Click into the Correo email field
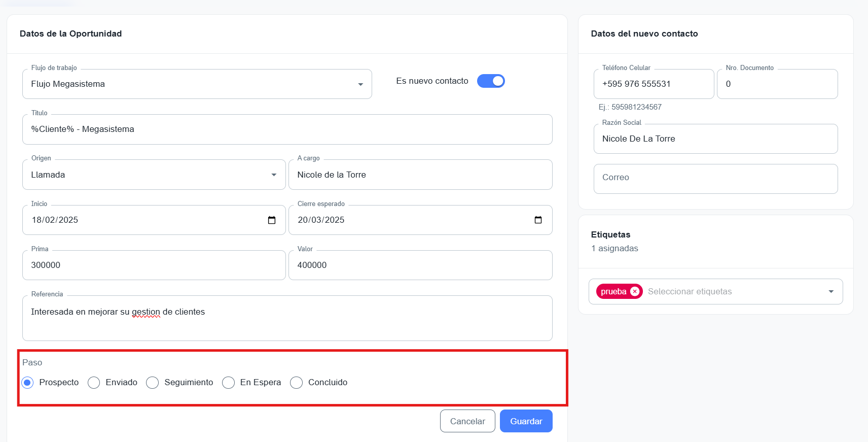This screenshot has height=442, width=868. point(715,178)
